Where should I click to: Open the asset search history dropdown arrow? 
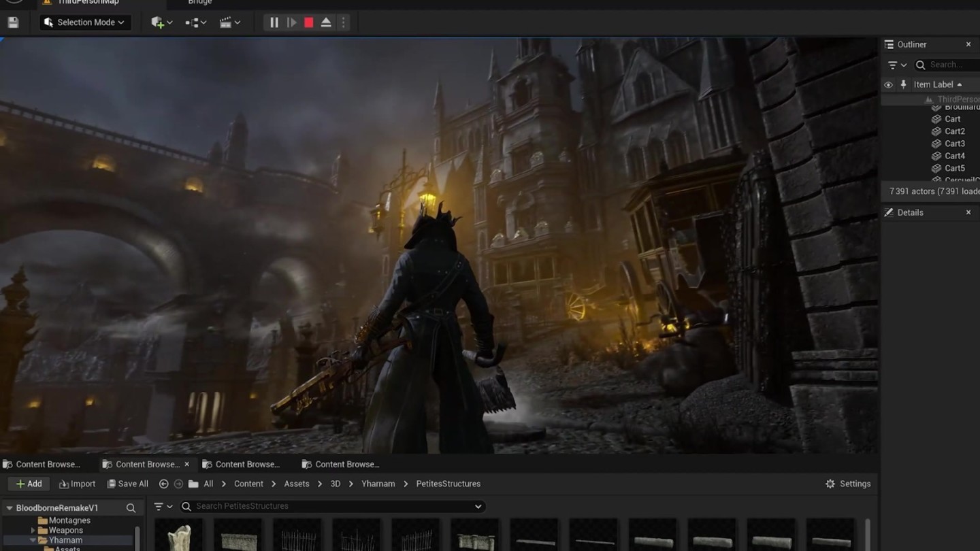click(x=478, y=506)
